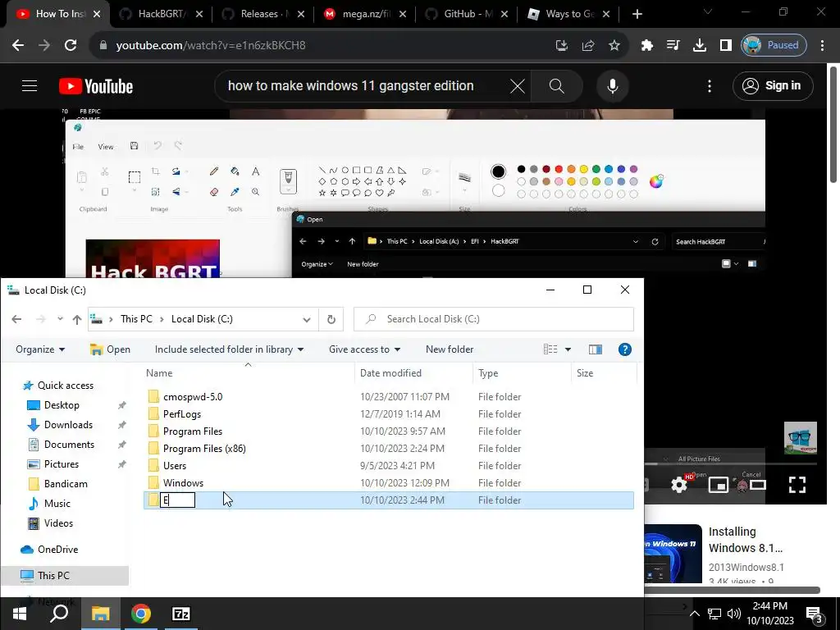Click the YouTube search magnifier button

[x=557, y=85]
